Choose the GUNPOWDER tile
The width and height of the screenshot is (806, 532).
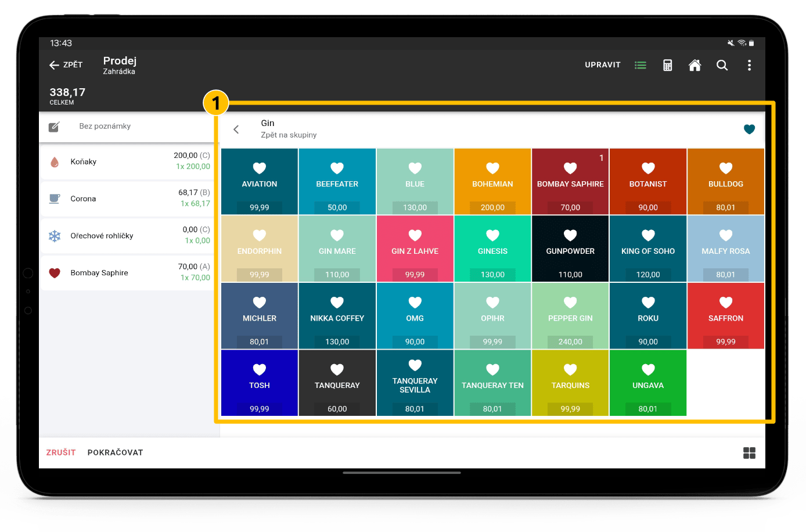(570, 249)
